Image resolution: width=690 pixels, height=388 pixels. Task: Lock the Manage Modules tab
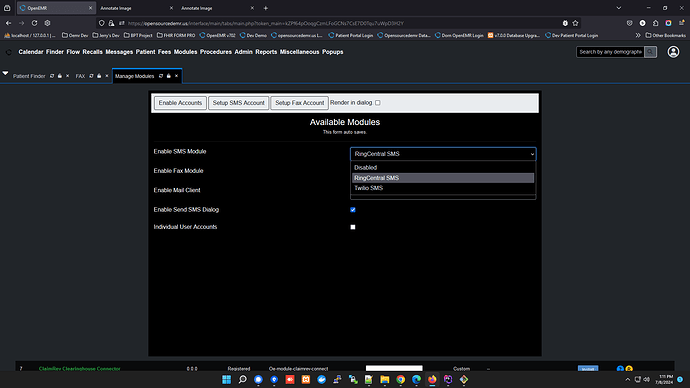pos(169,76)
